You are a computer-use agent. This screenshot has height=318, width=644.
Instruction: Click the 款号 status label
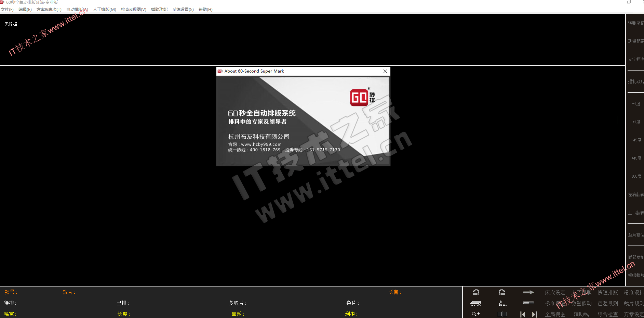11,292
